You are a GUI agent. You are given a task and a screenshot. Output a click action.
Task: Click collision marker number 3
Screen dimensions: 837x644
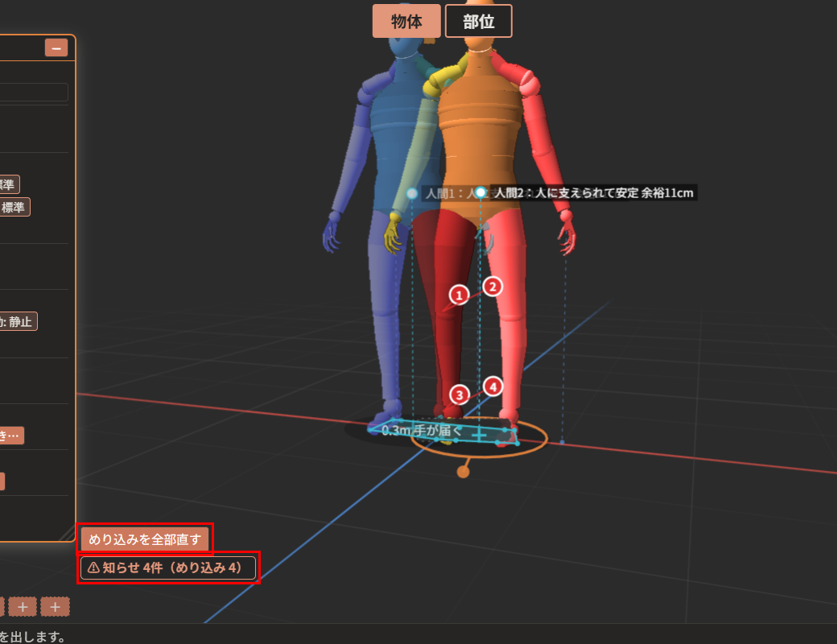pos(459,395)
